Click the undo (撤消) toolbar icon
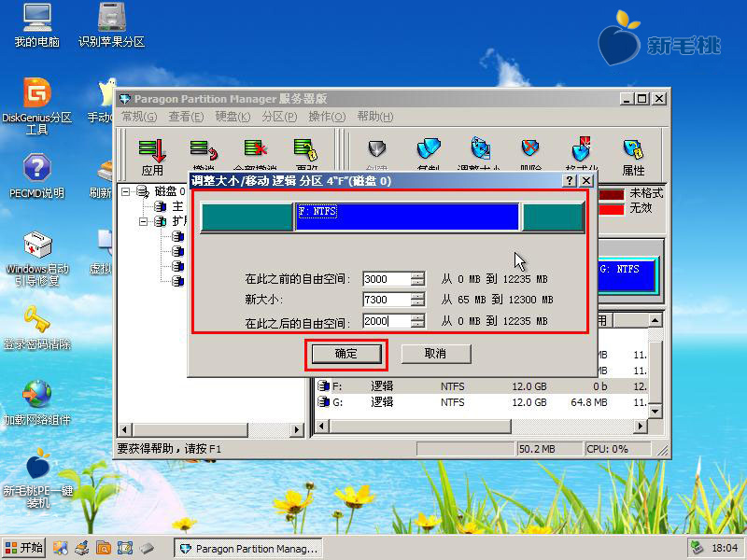This screenshot has width=747, height=560. (x=204, y=151)
